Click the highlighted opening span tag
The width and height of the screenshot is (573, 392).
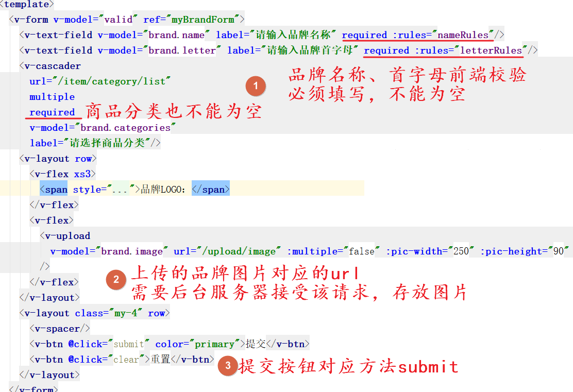(x=54, y=190)
